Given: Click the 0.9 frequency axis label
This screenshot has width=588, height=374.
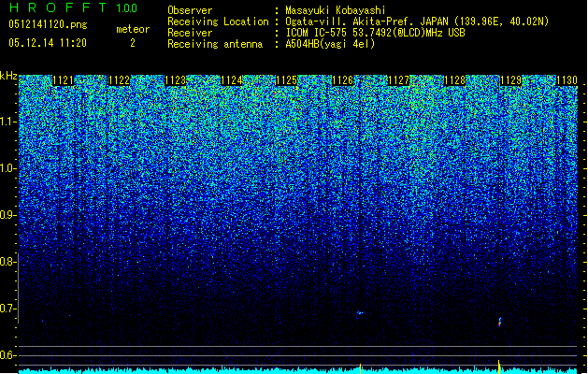Looking at the screenshot, I should [8, 215].
